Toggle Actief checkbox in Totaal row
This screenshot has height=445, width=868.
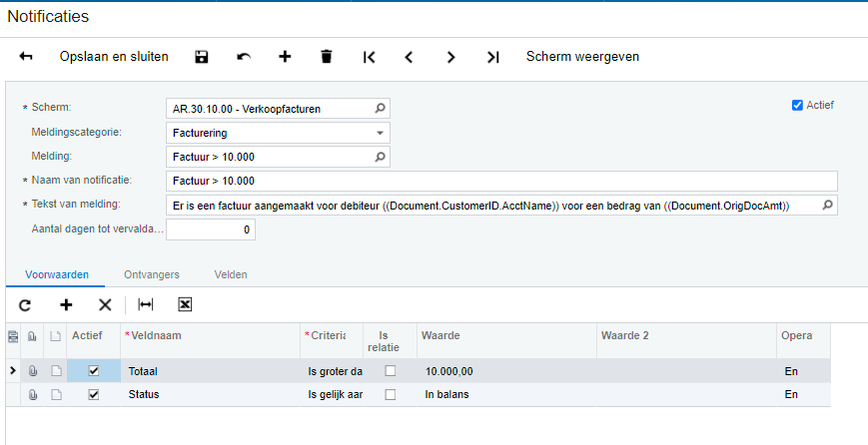click(x=94, y=371)
